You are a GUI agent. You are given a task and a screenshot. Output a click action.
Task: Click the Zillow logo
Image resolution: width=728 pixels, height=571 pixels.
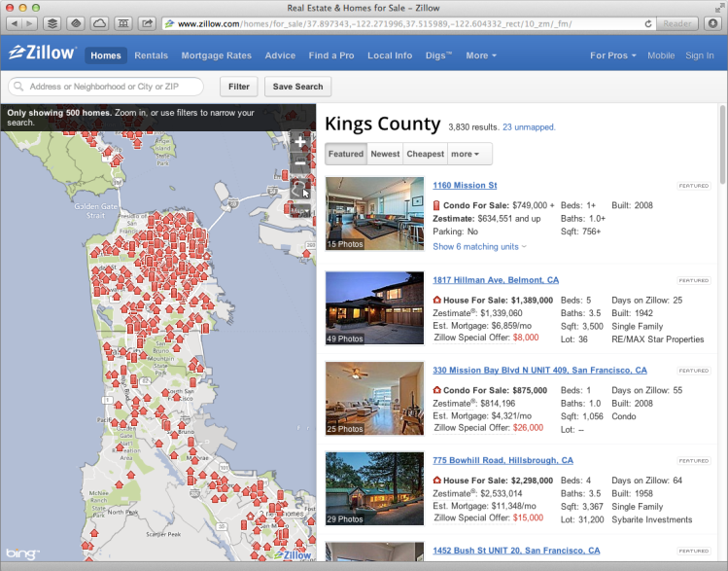[42, 54]
